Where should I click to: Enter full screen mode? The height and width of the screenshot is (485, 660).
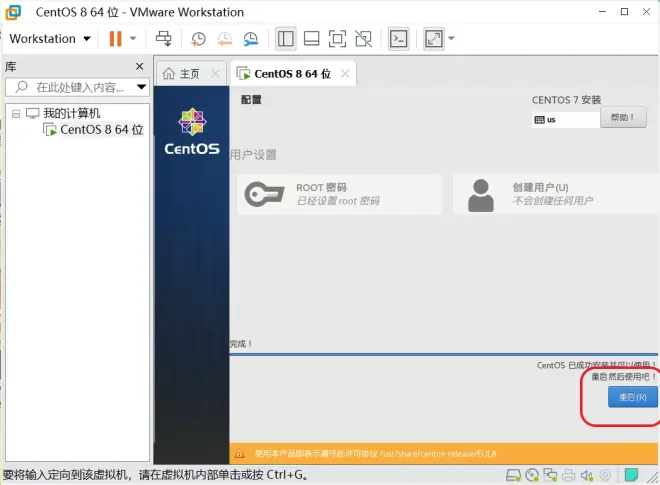click(x=338, y=39)
